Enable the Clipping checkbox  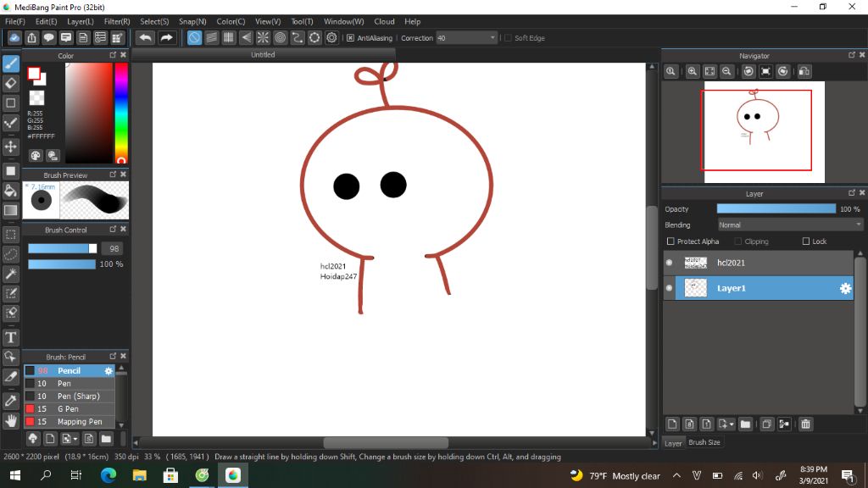click(x=738, y=241)
